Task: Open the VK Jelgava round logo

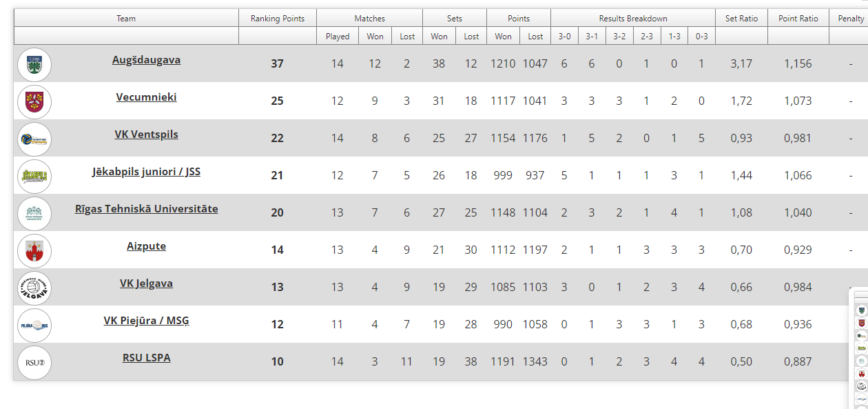Action: [34, 288]
